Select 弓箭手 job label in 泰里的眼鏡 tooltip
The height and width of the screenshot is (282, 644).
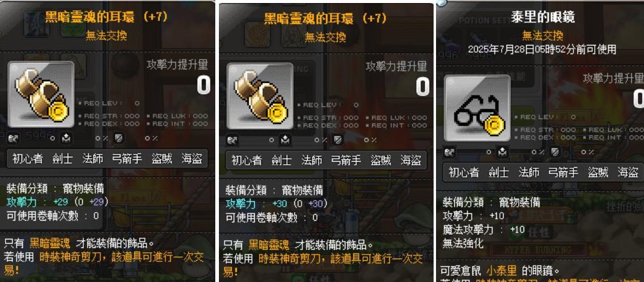pos(563,173)
